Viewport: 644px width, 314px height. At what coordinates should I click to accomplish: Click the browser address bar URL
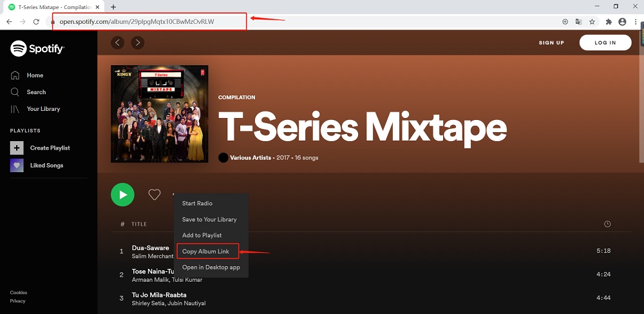pos(137,22)
